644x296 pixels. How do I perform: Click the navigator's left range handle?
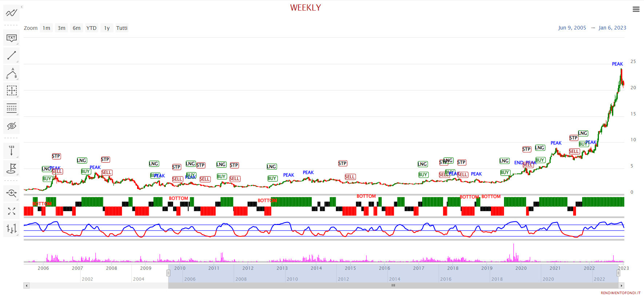168,273
